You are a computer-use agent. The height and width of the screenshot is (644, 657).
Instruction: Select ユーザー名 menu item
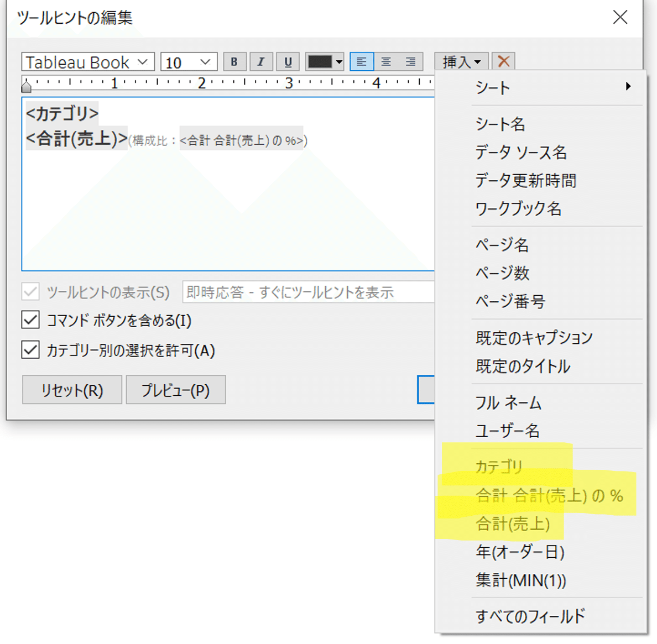[540, 431]
